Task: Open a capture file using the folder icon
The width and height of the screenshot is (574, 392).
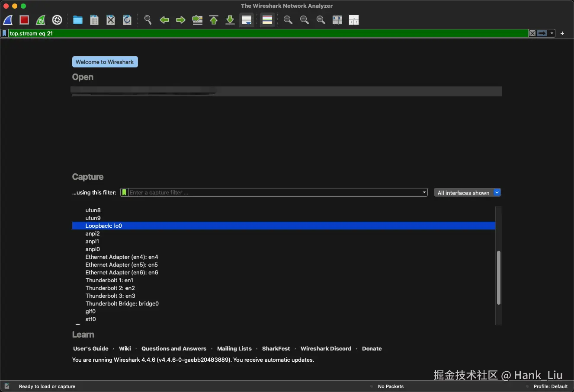Action: 78,20
